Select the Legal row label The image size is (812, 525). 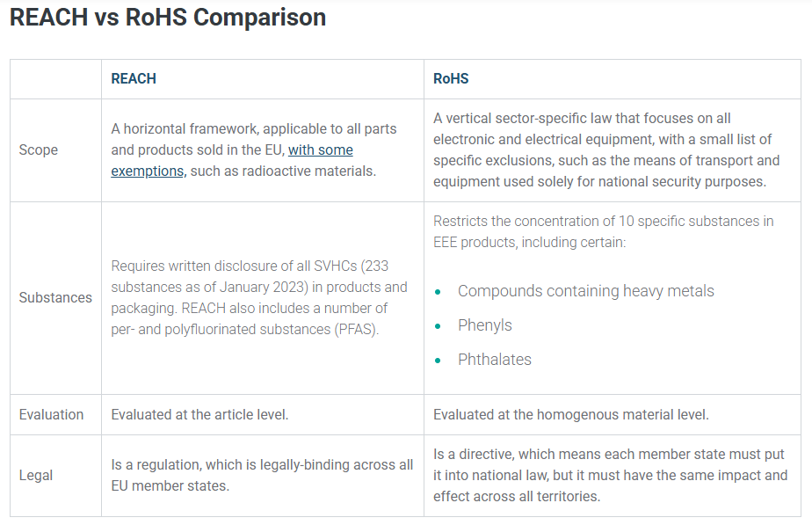[x=36, y=475]
